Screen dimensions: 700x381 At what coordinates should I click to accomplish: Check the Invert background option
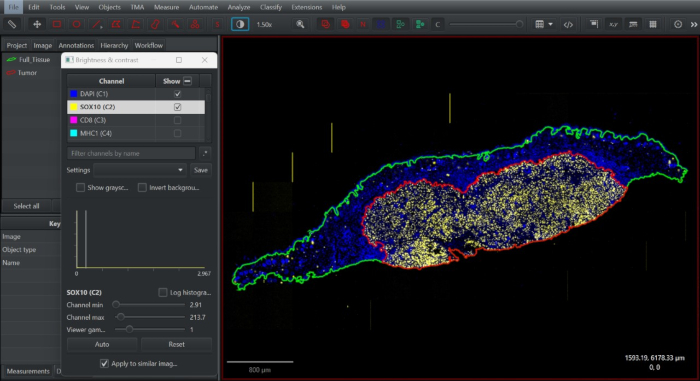tap(142, 188)
